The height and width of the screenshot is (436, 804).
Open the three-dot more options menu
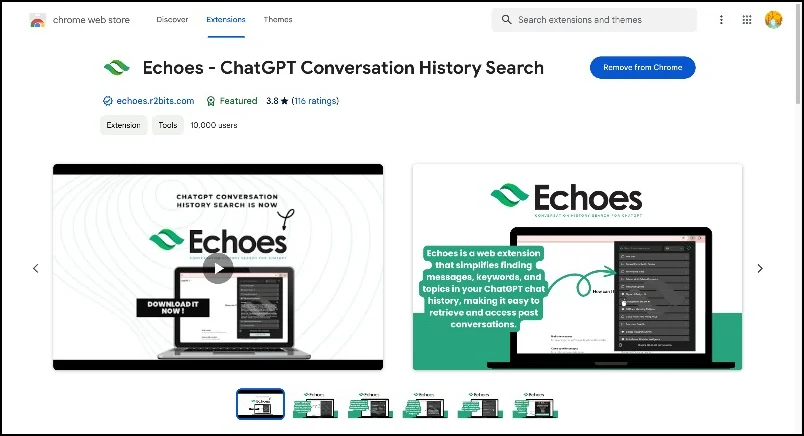(x=721, y=19)
